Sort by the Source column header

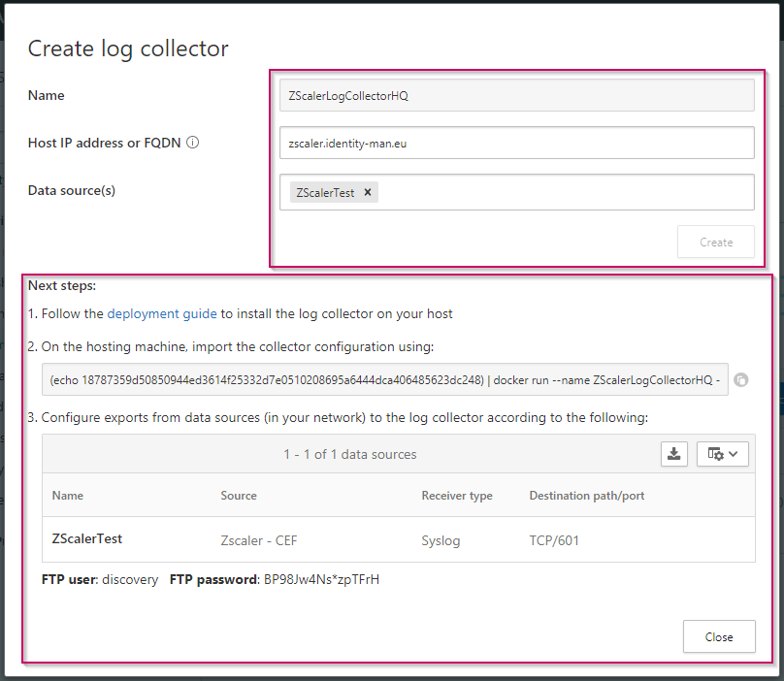point(239,496)
